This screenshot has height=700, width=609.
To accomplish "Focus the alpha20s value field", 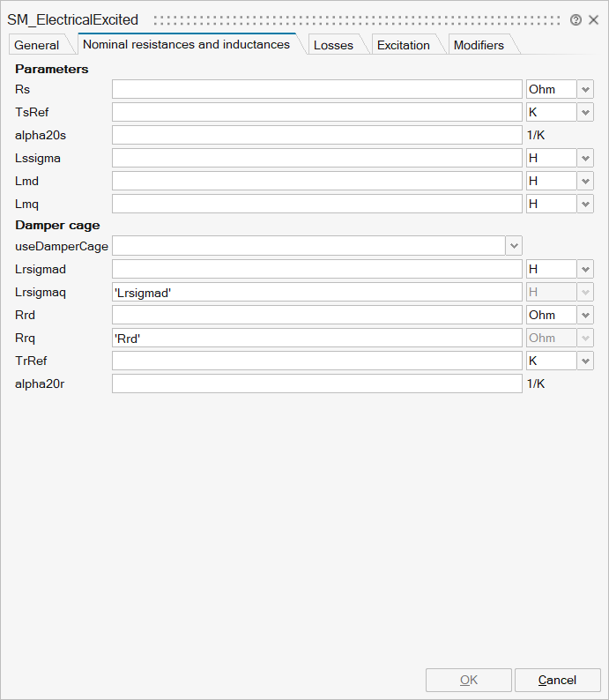I will click(317, 135).
